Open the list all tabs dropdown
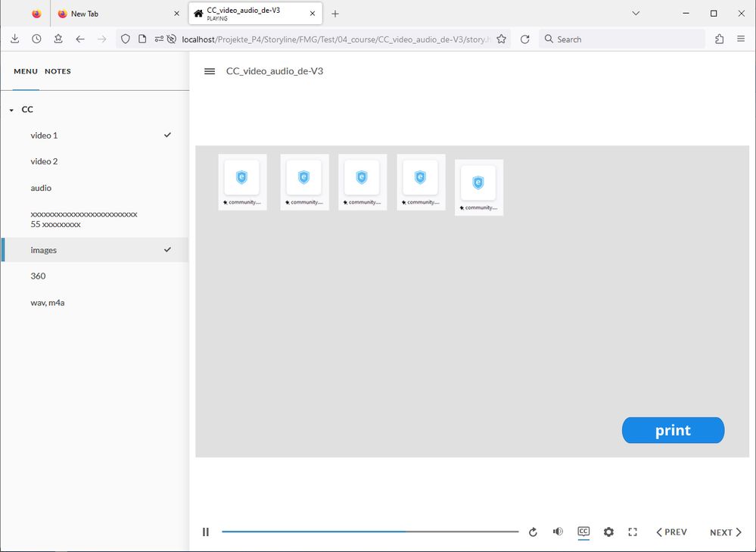 click(x=636, y=14)
